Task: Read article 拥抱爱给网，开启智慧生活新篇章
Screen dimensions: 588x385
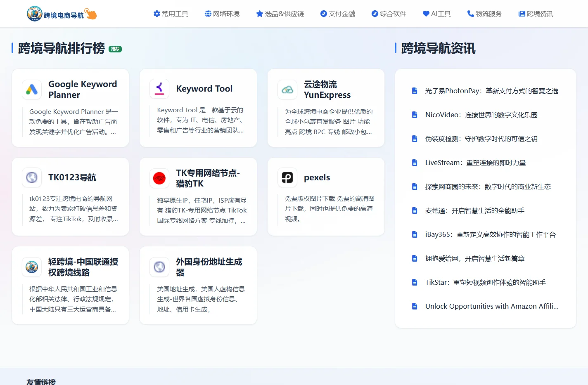Action: click(x=475, y=258)
